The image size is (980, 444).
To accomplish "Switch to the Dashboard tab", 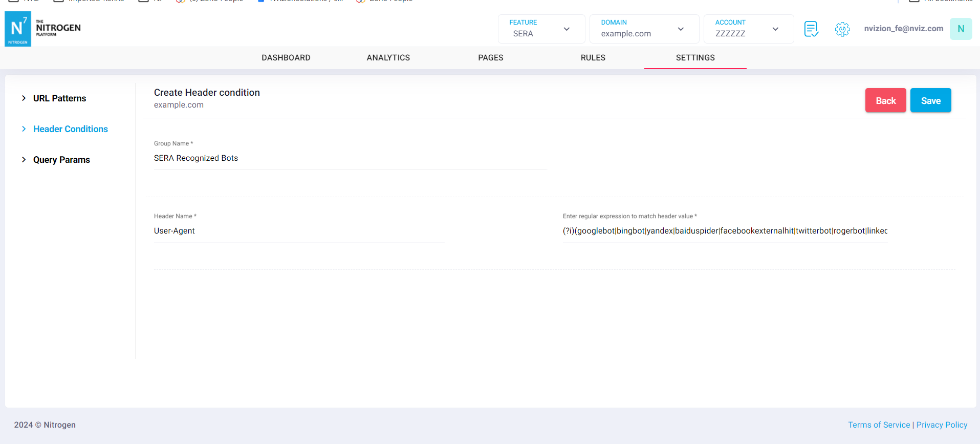I will click(x=286, y=58).
